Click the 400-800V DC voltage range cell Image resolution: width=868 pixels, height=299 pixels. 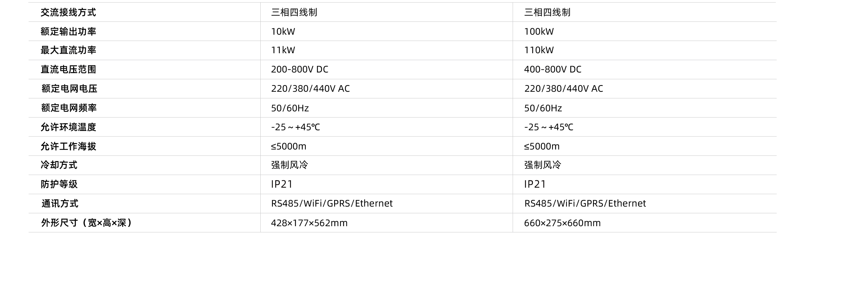pyautogui.click(x=552, y=69)
